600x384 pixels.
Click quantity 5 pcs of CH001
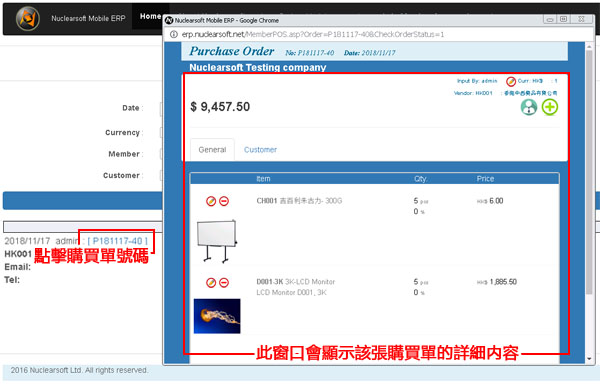click(x=421, y=201)
